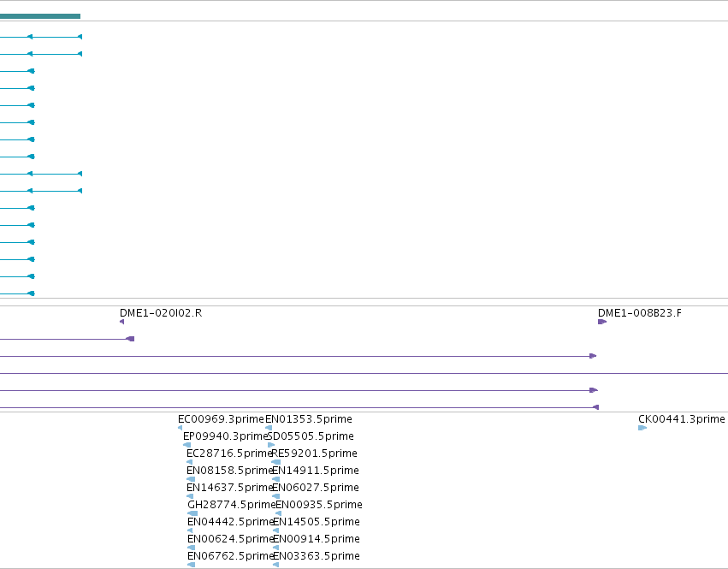Select the CK00441.3prime label

[x=682, y=419]
